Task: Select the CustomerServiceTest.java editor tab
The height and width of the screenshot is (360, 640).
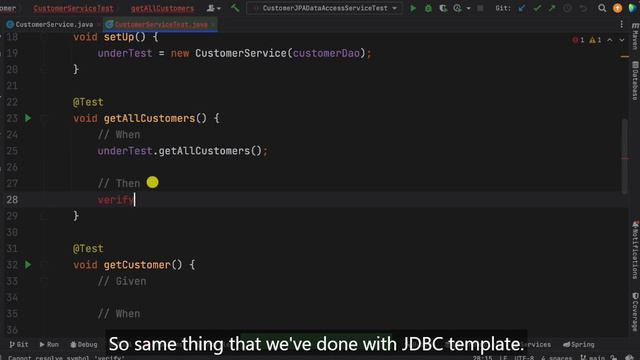Action: point(160,24)
